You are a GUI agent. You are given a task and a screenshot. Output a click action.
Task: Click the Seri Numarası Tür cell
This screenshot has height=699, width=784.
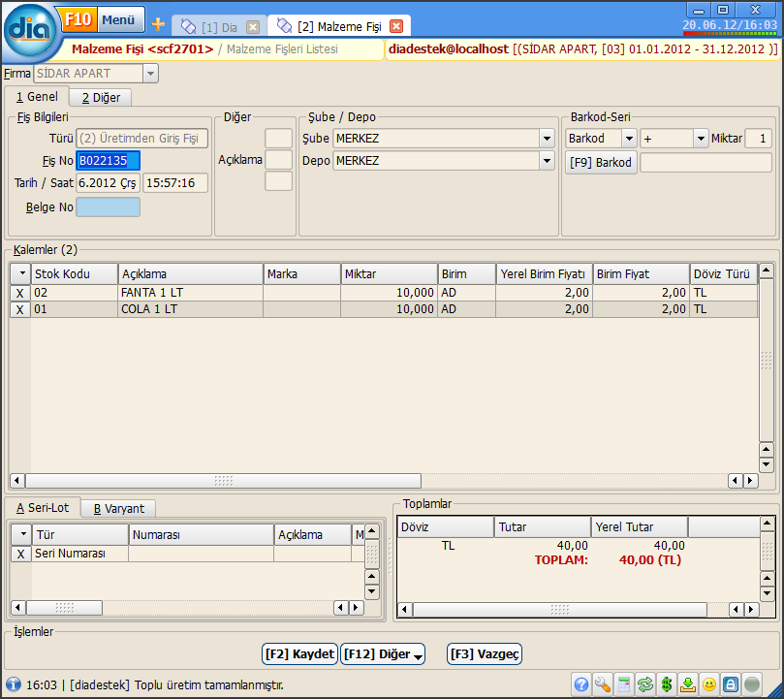point(80,554)
